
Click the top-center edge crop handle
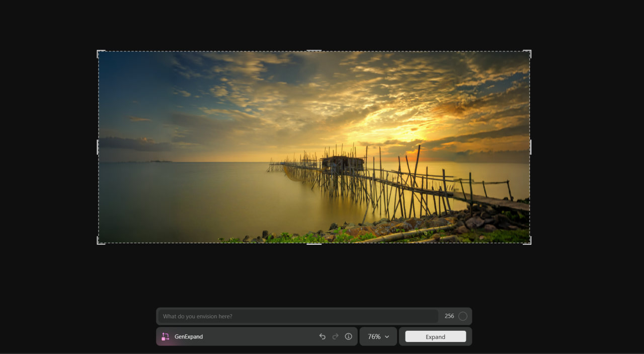(314, 51)
